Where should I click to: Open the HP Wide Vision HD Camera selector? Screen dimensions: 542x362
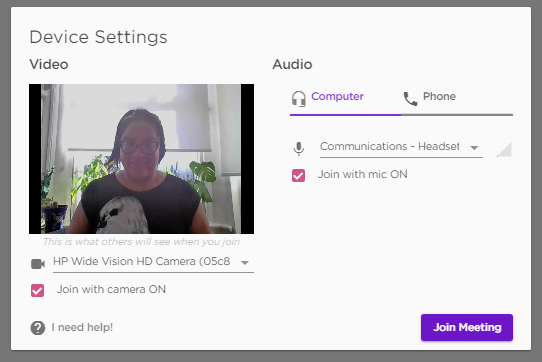(x=153, y=263)
